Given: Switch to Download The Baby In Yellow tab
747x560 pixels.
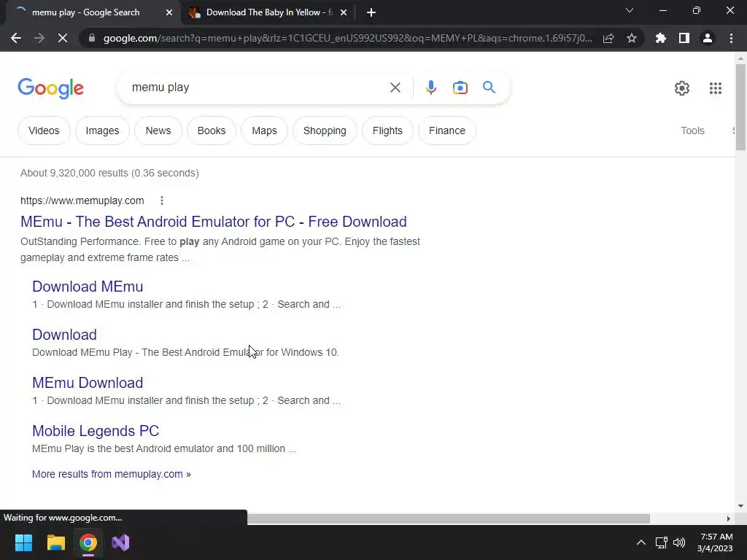Looking at the screenshot, I should click(269, 12).
